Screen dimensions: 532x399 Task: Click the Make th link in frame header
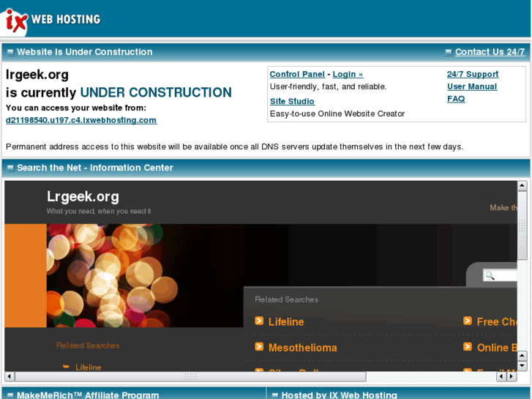coord(503,207)
